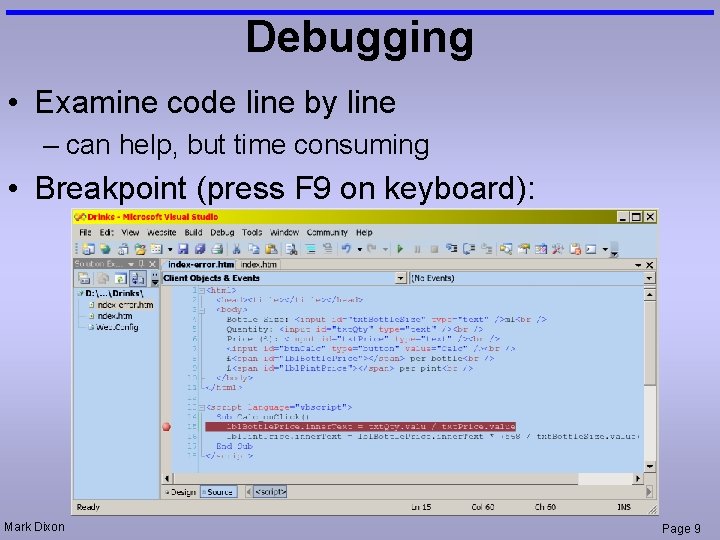Click the Properties Window toolbar icon

[523, 249]
